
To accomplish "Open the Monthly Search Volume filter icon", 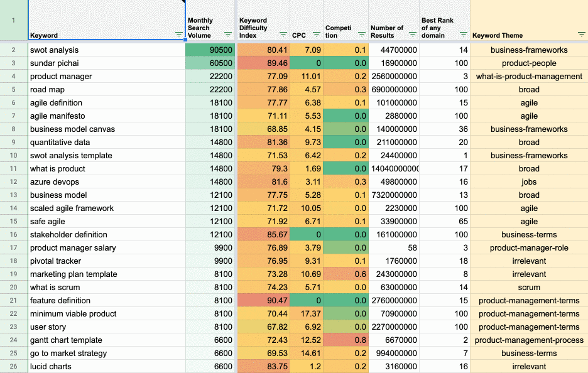I will click(x=227, y=35).
